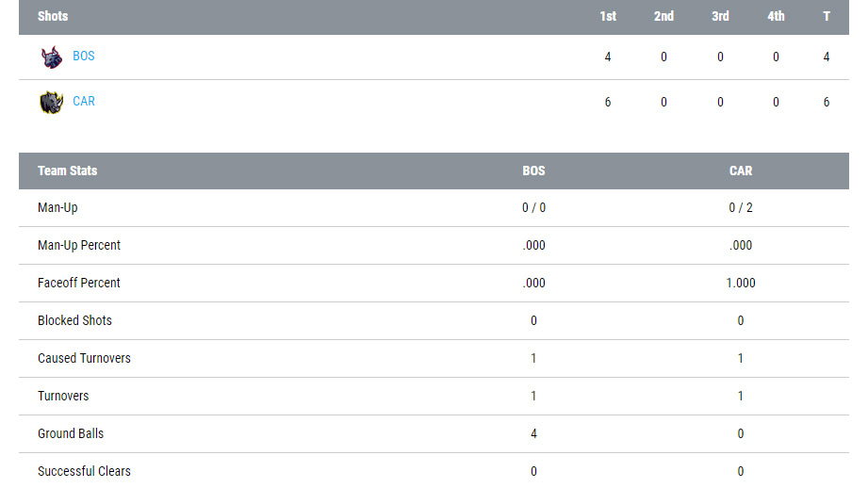Select the 4th quarter column header
Screen dimensions: 868x488
[776, 16]
